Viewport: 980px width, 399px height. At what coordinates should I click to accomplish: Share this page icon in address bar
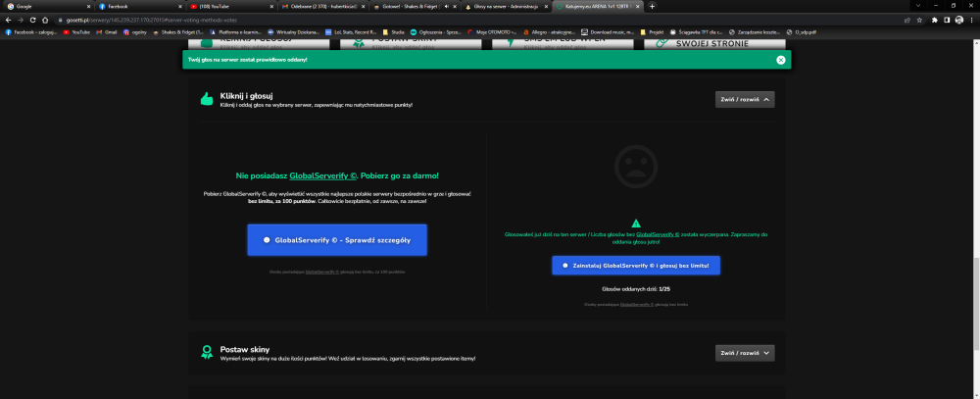[x=906, y=20]
